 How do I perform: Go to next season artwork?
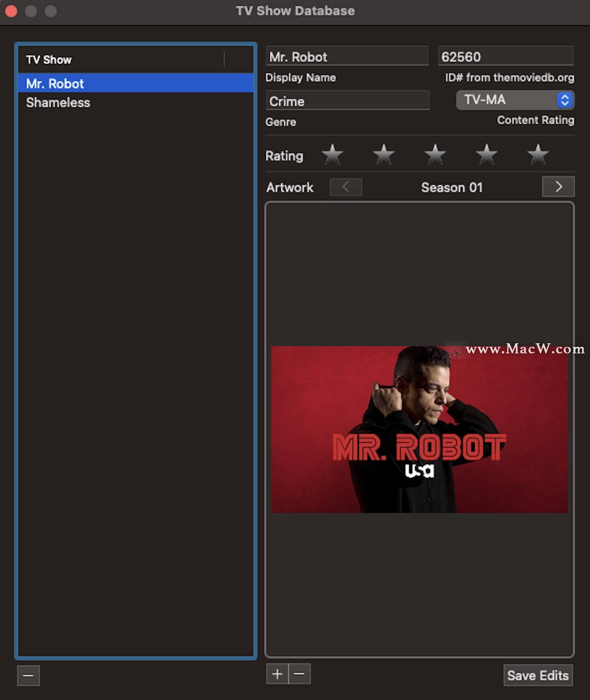pyautogui.click(x=558, y=186)
